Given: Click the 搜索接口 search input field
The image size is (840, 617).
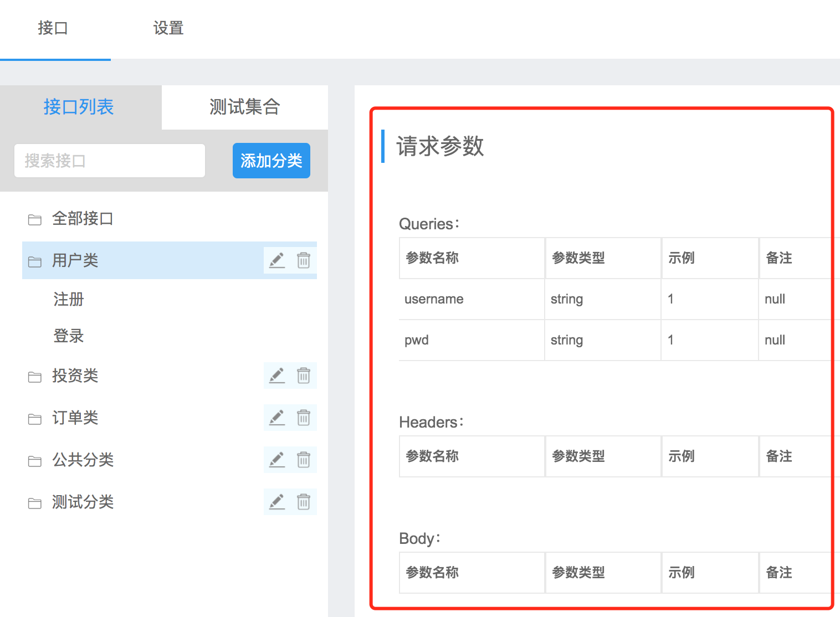Looking at the screenshot, I should click(x=109, y=161).
